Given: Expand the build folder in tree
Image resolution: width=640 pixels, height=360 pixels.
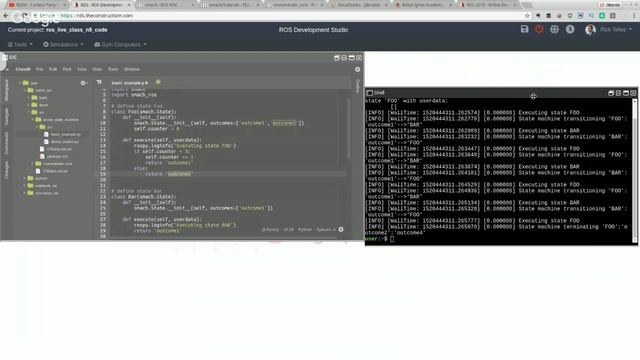Looking at the screenshot, I should click(x=29, y=98).
